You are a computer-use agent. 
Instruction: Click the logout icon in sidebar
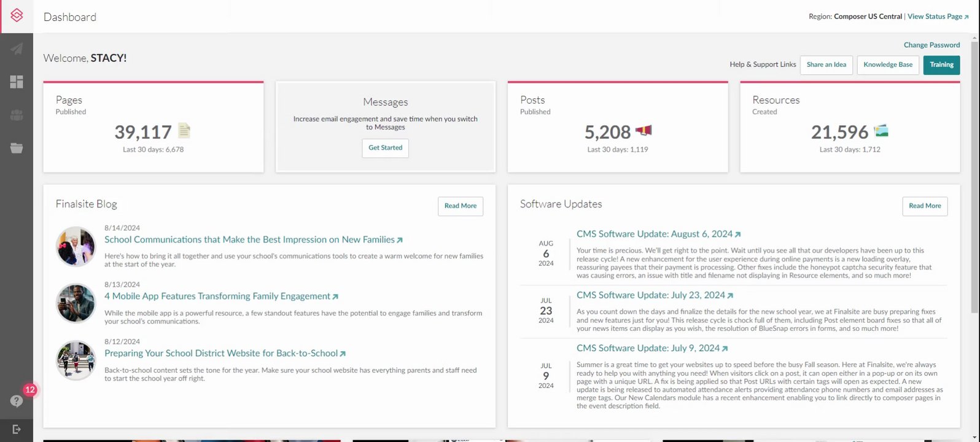click(17, 429)
